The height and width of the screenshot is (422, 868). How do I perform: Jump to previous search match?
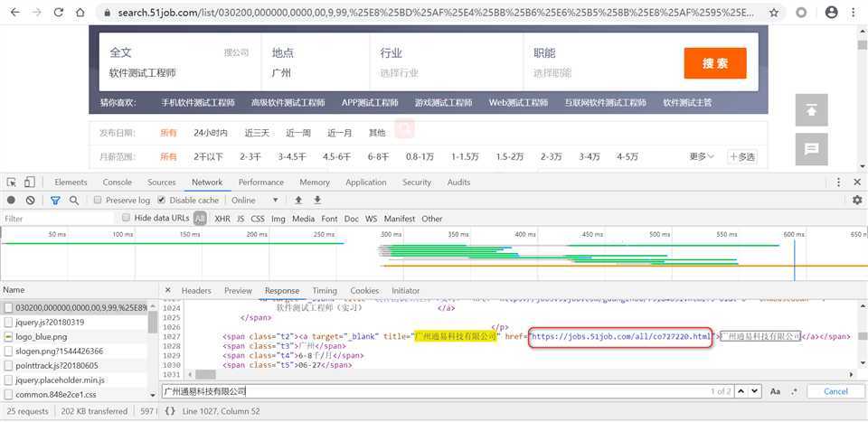(741, 391)
